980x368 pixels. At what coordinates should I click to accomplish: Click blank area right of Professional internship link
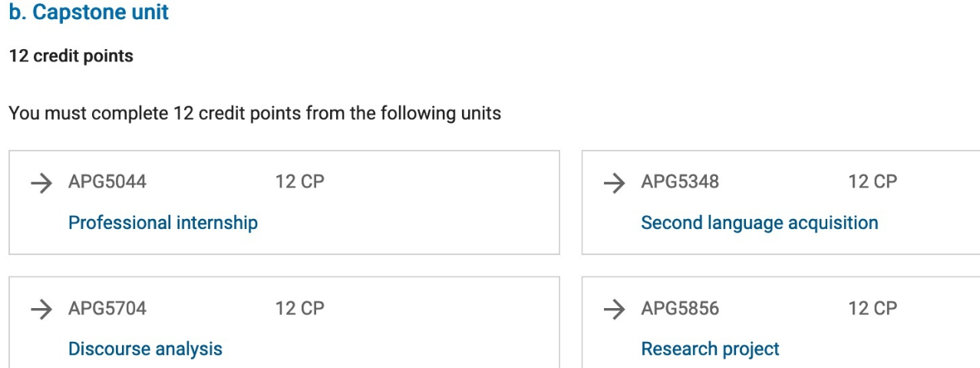[407, 223]
